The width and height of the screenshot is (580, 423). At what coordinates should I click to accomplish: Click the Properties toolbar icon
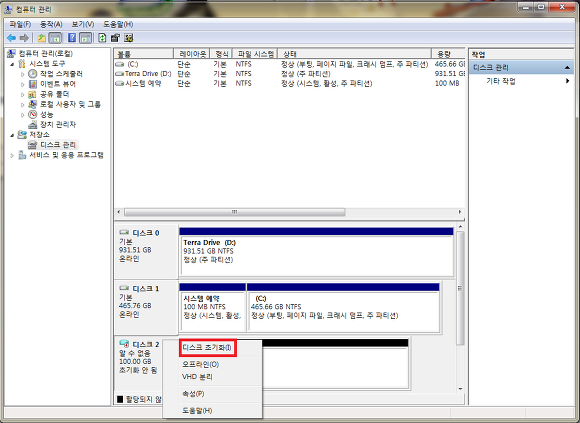point(115,38)
